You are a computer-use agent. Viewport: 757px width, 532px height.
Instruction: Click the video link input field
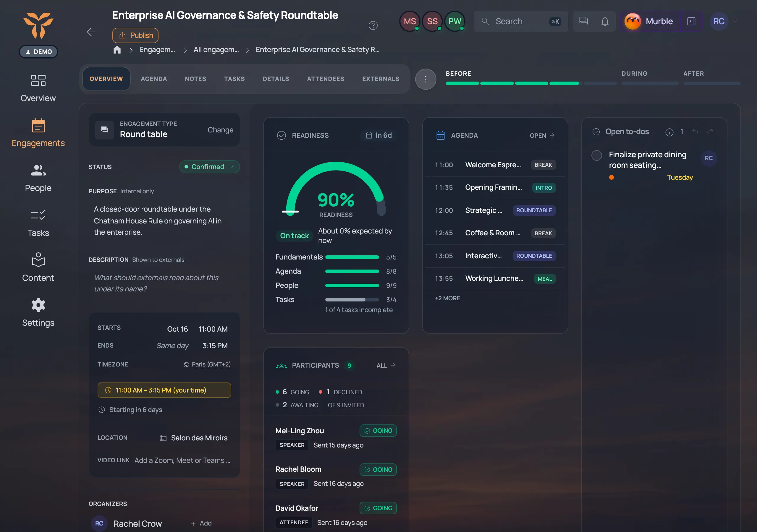pos(182,460)
